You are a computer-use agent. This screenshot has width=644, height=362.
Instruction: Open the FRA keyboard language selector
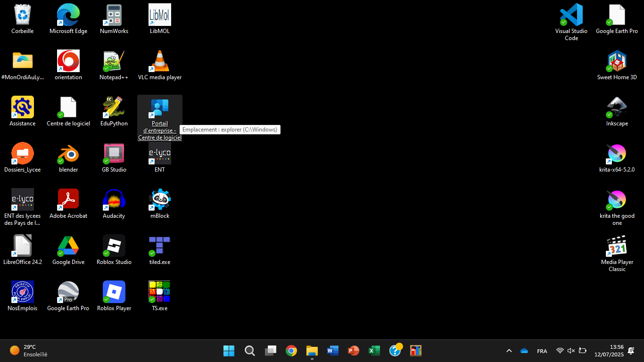click(542, 351)
